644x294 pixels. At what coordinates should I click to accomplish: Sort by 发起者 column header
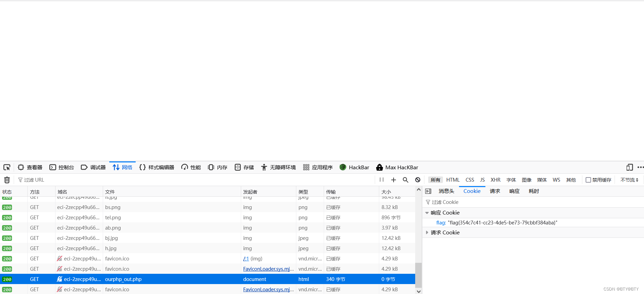click(x=269, y=192)
